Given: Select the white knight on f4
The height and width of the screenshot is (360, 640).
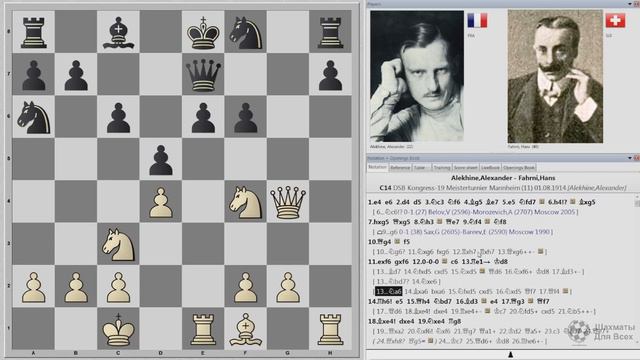Looking at the screenshot, I should tap(245, 202).
